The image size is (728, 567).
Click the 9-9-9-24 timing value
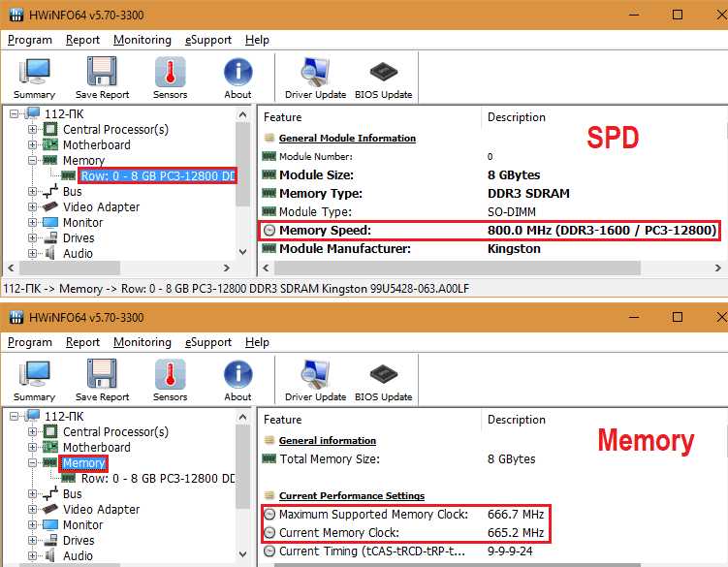510,551
